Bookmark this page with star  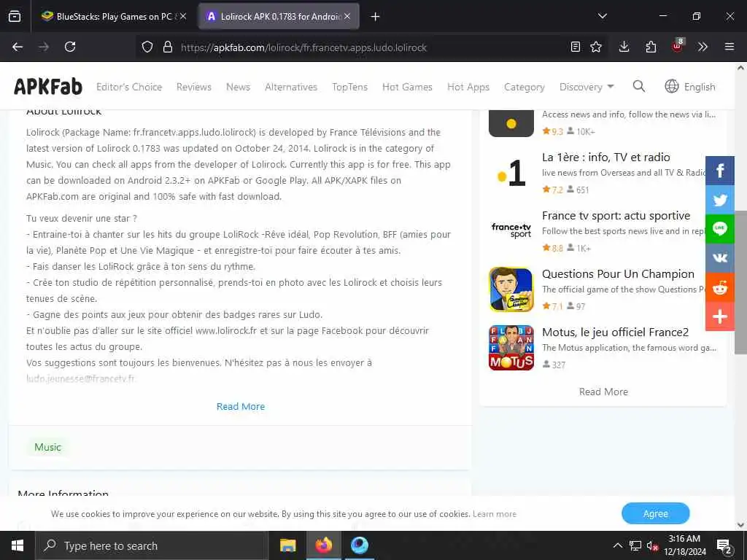[596, 47]
